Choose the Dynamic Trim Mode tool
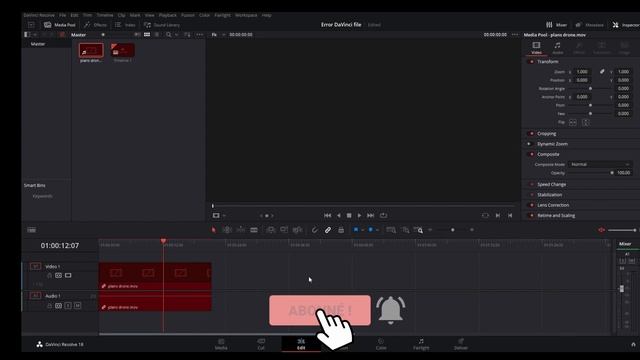640x360 pixels. coord(241,230)
